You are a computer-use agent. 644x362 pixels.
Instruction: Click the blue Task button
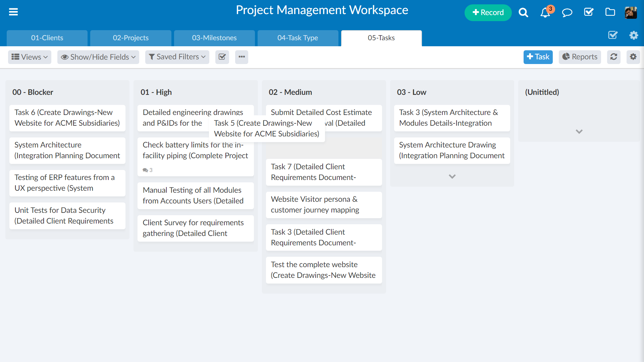[538, 57]
